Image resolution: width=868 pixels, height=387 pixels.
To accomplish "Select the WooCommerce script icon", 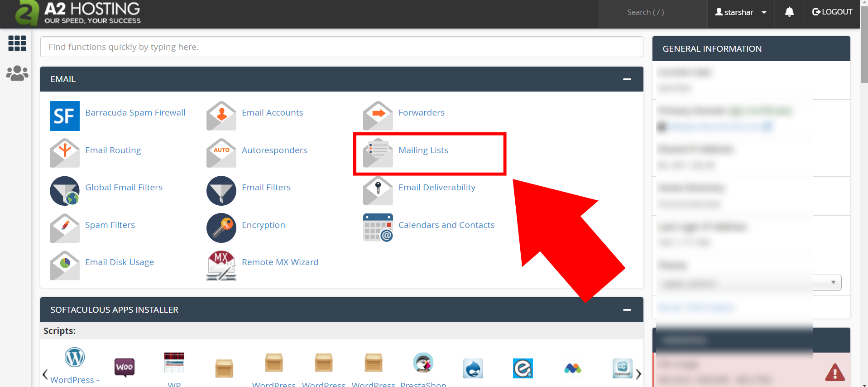I will (125, 368).
